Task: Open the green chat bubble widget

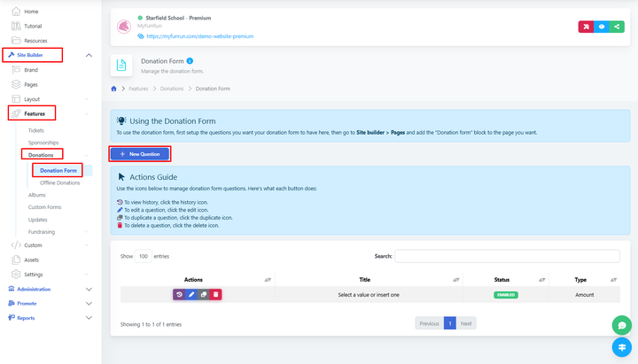Action: tap(623, 325)
